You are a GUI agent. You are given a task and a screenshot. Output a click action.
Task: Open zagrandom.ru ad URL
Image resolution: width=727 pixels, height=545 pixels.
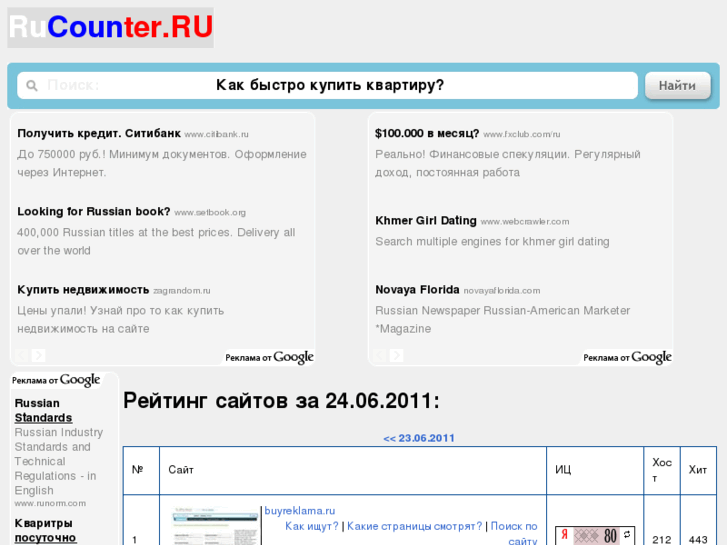pos(182,291)
